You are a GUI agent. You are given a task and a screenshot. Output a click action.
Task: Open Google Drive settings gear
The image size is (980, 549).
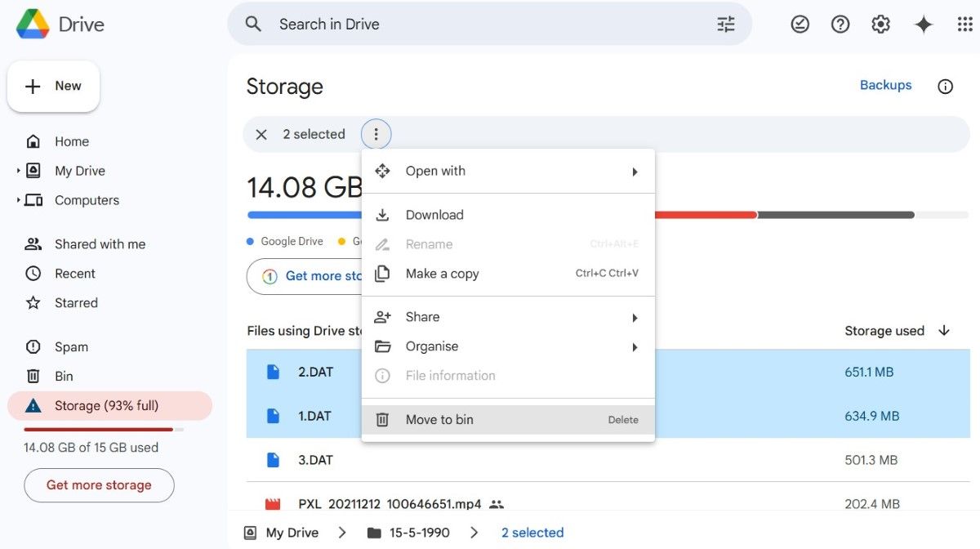point(880,24)
